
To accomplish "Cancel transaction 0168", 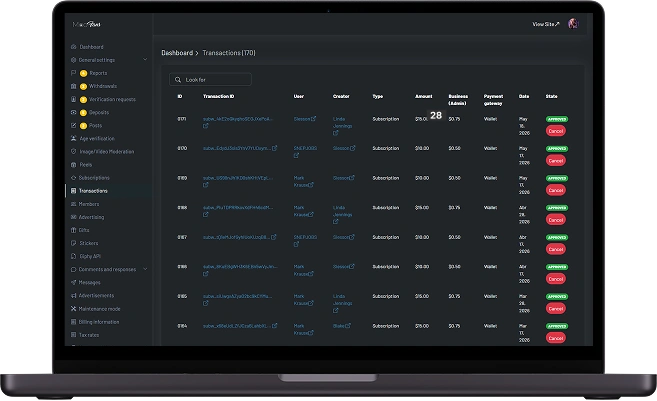I will (556, 220).
